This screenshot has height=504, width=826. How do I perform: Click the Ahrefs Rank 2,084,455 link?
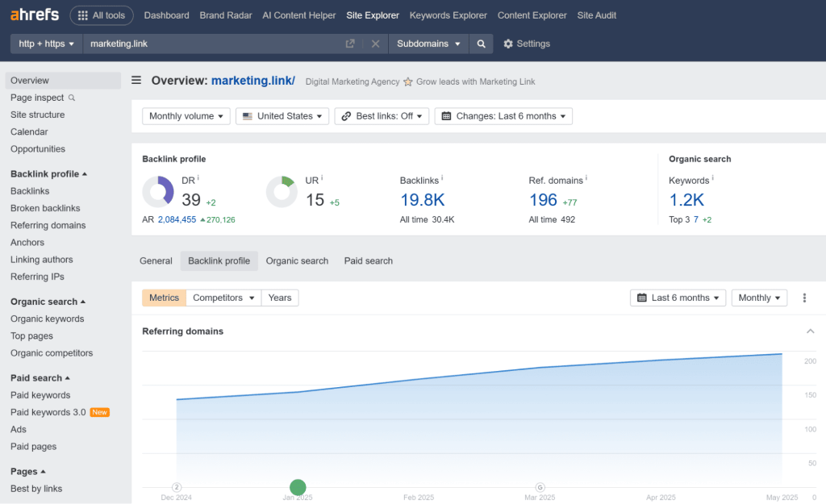click(x=177, y=219)
